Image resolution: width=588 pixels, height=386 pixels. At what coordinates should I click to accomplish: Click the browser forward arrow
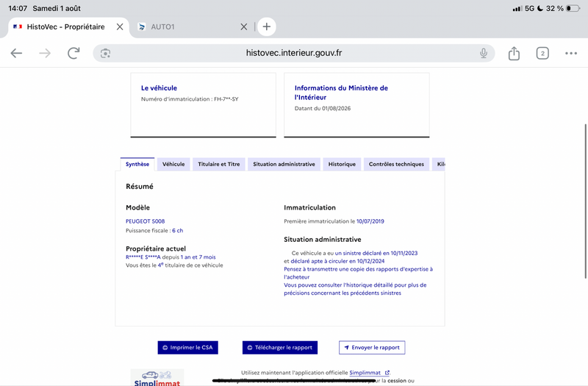click(45, 53)
